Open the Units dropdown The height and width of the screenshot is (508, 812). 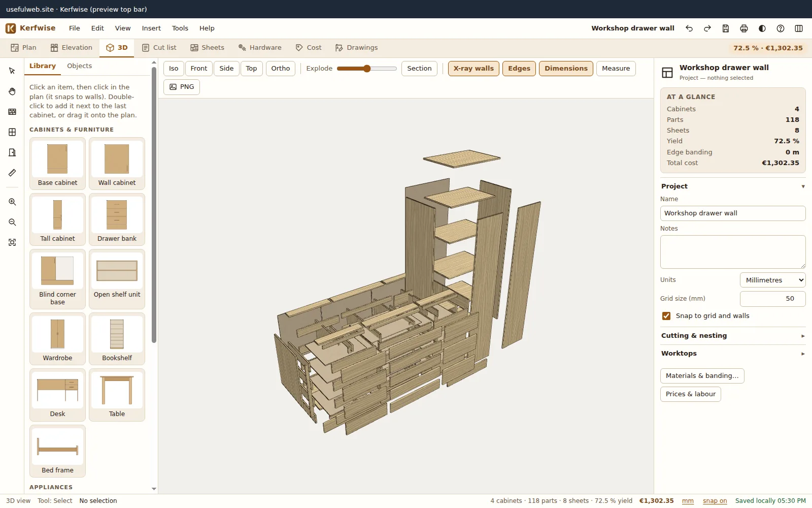point(772,280)
